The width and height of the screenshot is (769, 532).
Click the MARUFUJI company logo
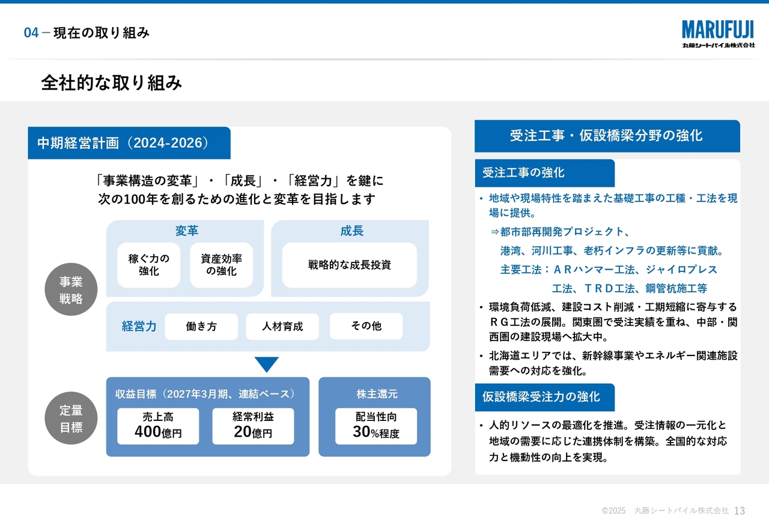click(718, 34)
